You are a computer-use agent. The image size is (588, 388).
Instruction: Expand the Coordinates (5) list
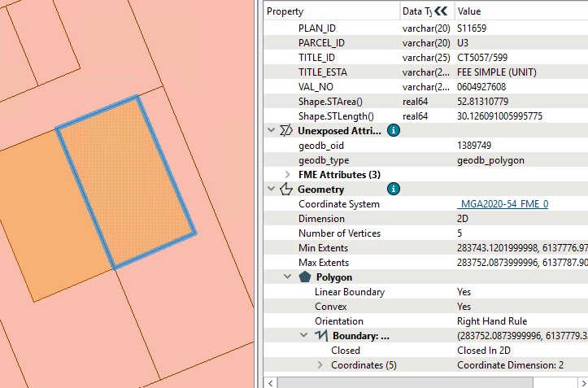320,364
